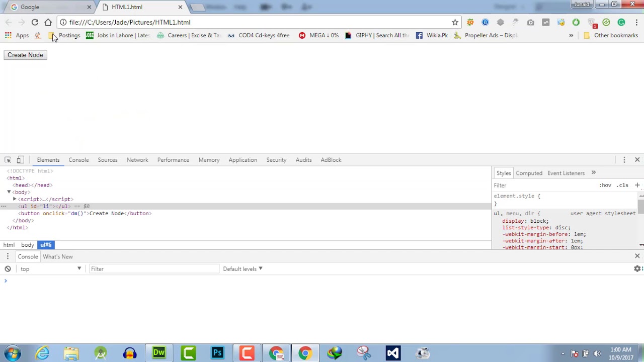Open the Chrome menu with three dots
Screen dimensions: 644x362
click(636, 22)
